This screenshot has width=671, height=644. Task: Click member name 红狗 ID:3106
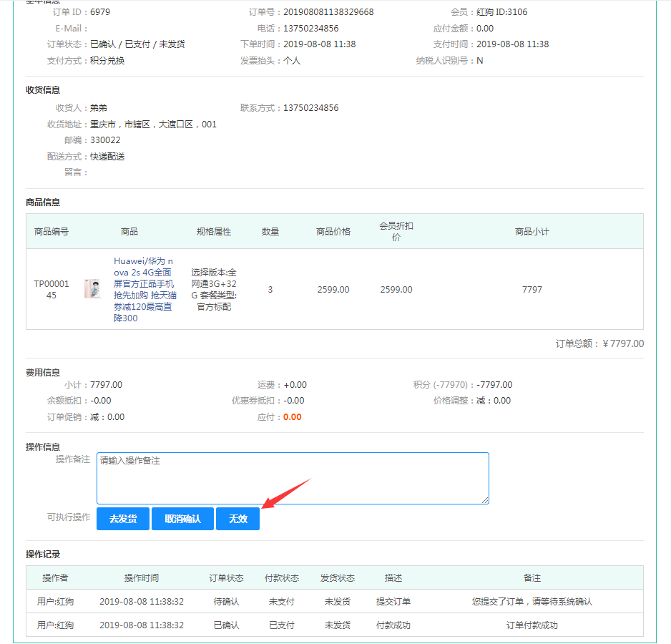click(x=502, y=12)
